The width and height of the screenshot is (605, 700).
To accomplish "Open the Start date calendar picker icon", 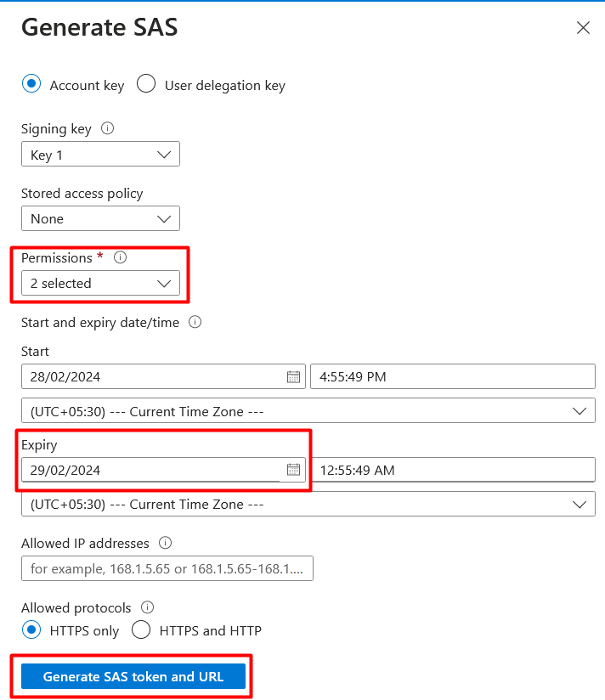I will (293, 377).
